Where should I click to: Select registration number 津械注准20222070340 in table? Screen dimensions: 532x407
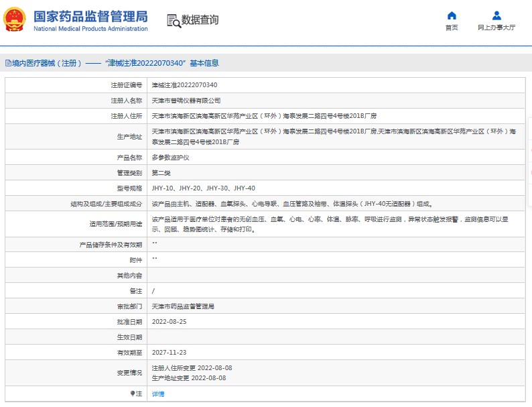(184, 85)
